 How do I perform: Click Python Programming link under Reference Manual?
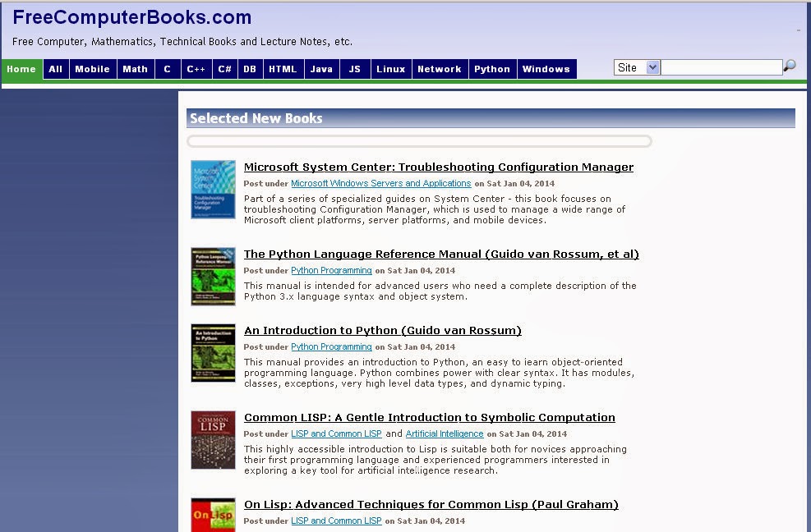[331, 270]
